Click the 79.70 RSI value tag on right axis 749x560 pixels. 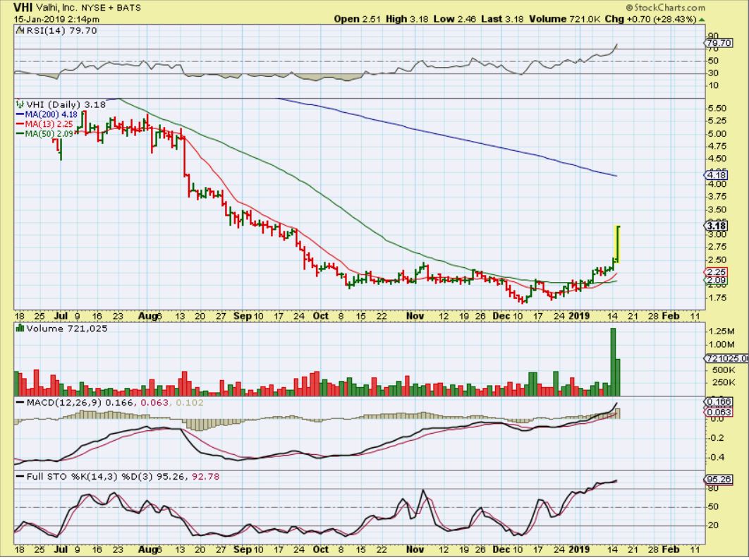coord(719,43)
